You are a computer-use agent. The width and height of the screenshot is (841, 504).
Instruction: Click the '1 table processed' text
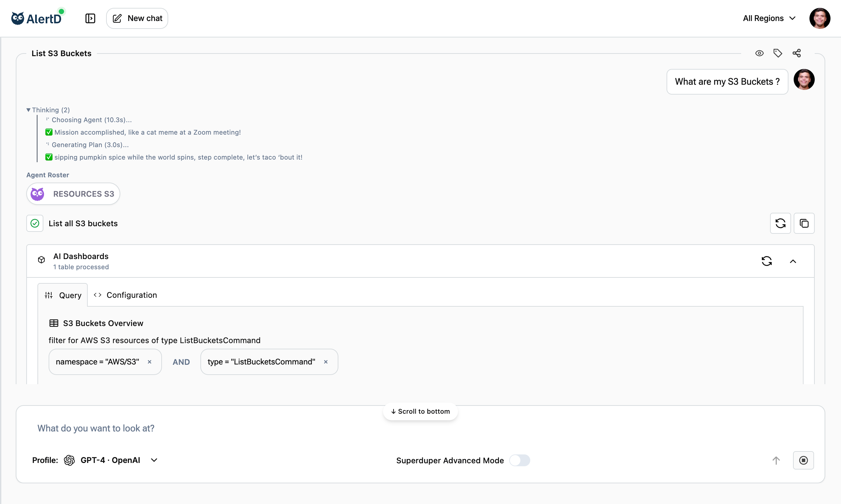(x=81, y=267)
